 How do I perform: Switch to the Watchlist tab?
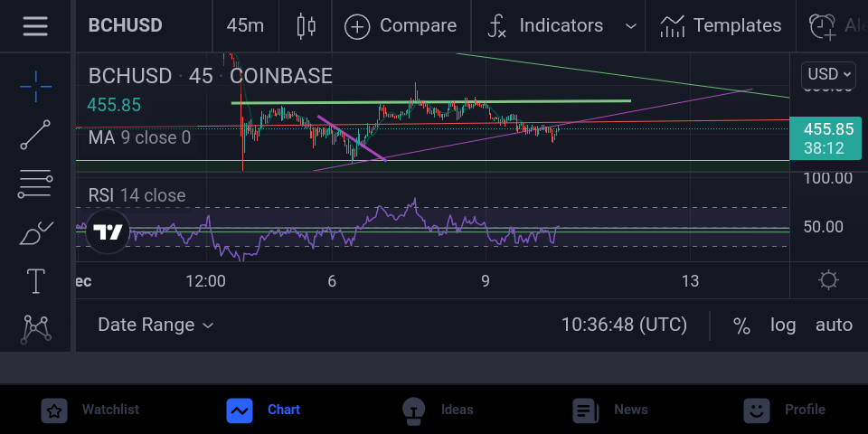pos(90,410)
